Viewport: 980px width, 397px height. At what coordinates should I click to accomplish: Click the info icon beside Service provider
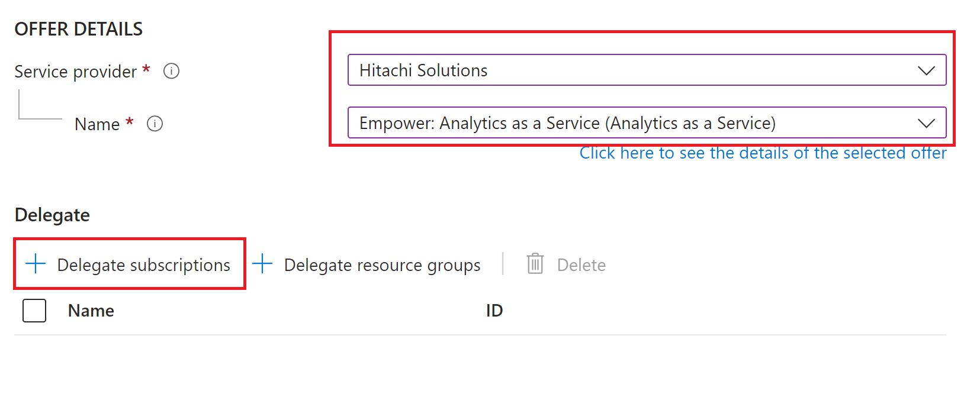pyautogui.click(x=171, y=71)
